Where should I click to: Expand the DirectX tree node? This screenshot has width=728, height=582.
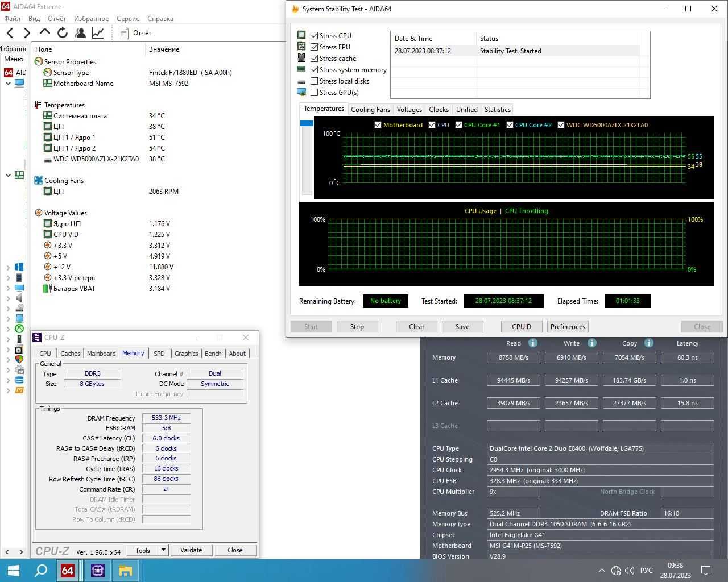tap(8, 329)
